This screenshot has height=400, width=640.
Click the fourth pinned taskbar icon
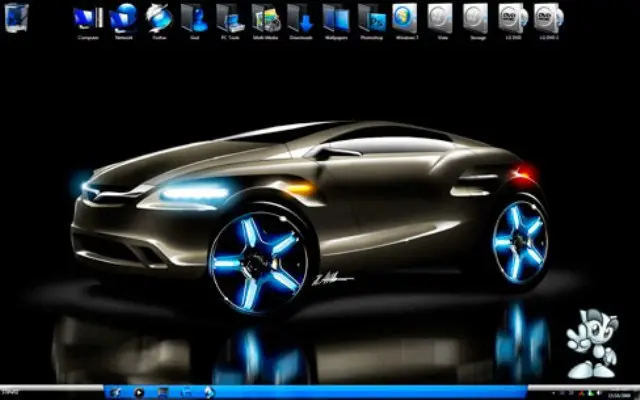(x=186, y=393)
